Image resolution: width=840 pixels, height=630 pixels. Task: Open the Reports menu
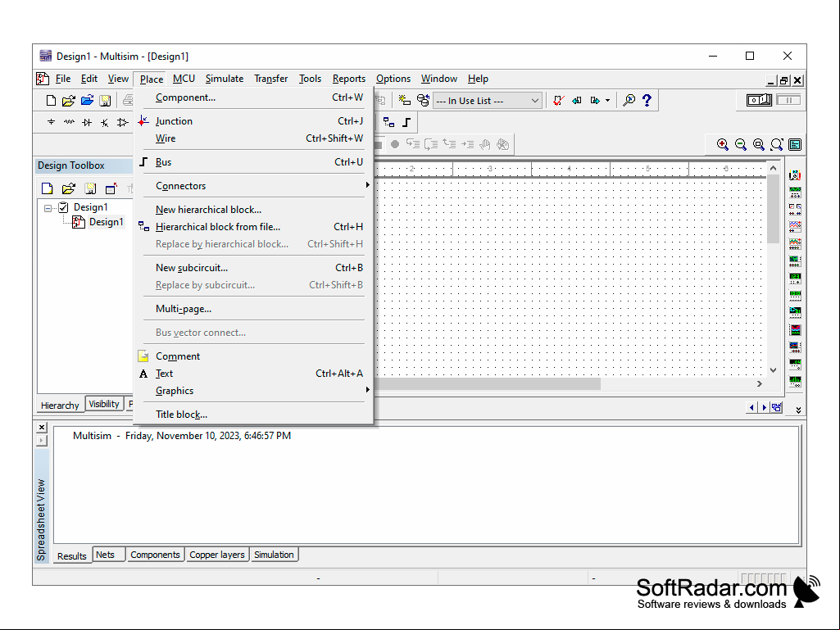tap(349, 79)
